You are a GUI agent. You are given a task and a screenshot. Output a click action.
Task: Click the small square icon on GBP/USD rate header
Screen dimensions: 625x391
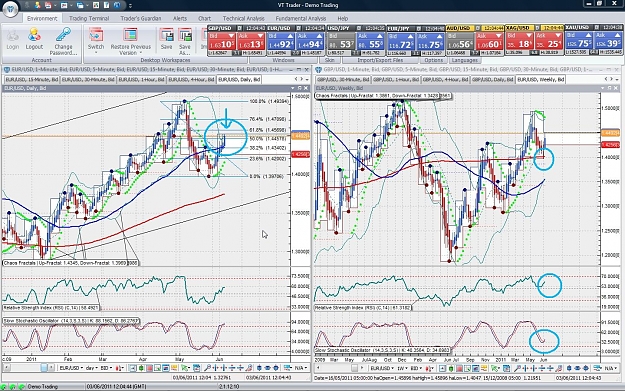click(x=239, y=28)
